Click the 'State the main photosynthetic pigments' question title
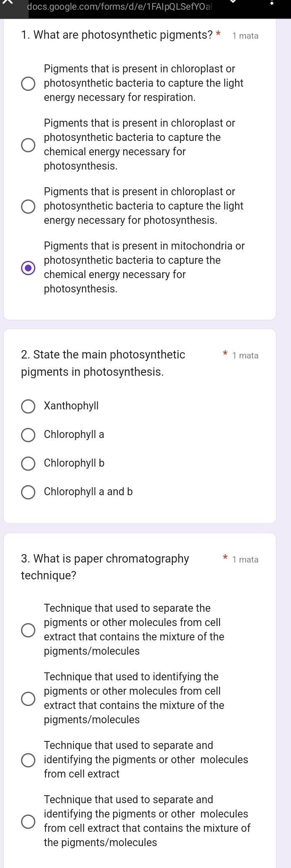 103,363
